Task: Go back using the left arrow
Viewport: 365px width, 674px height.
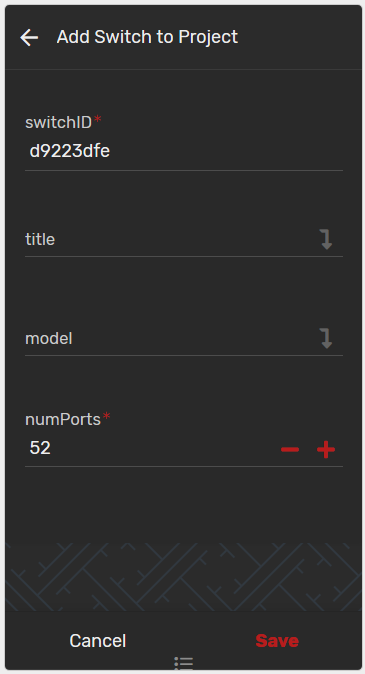Action: pyautogui.click(x=29, y=37)
